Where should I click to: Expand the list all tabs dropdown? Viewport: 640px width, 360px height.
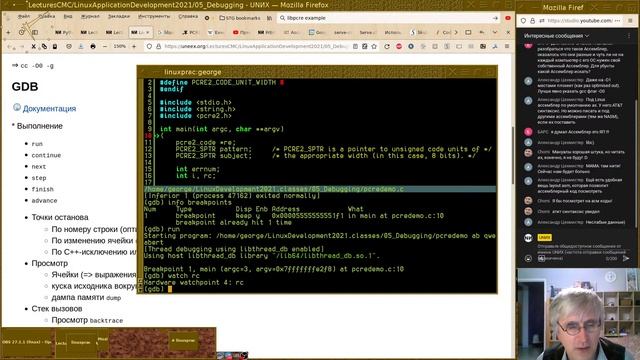click(495, 32)
